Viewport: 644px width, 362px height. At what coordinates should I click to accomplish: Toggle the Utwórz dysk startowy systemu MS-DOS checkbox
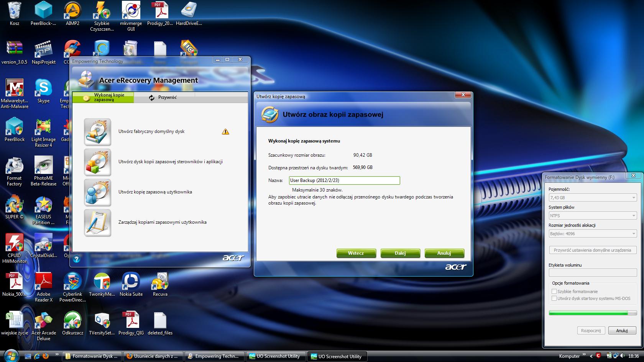554,298
